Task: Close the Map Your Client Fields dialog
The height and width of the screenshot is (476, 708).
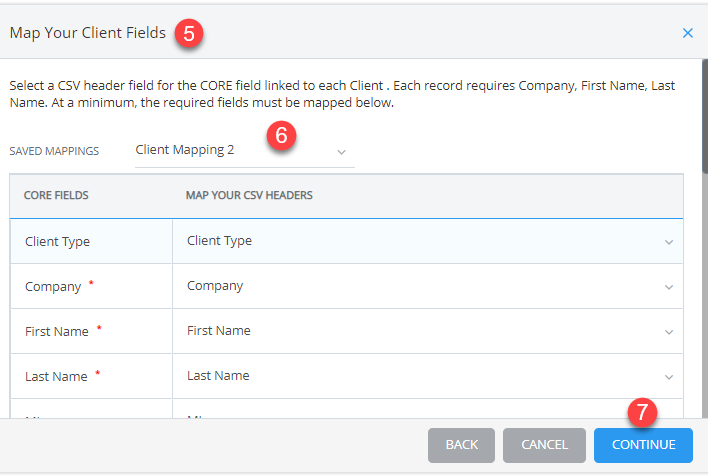Action: pyautogui.click(x=687, y=33)
